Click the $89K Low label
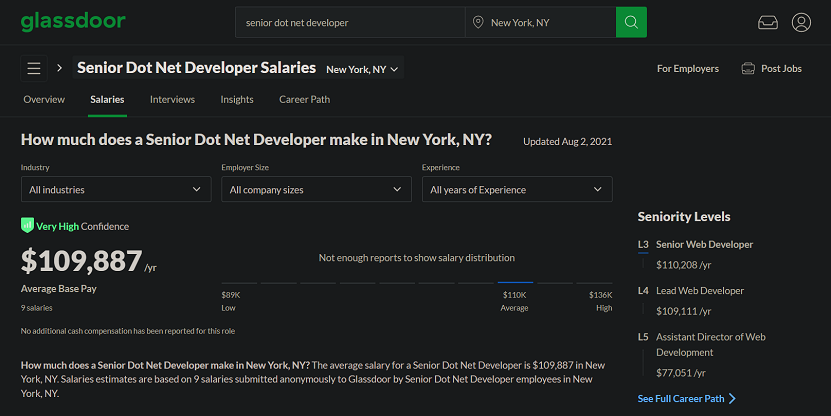The height and width of the screenshot is (416, 831). click(x=231, y=301)
